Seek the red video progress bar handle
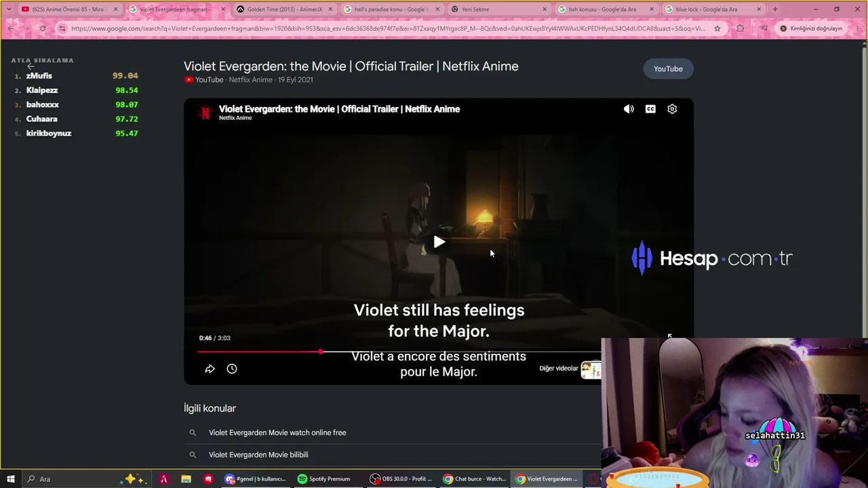This screenshot has height=488, width=868. pos(320,351)
